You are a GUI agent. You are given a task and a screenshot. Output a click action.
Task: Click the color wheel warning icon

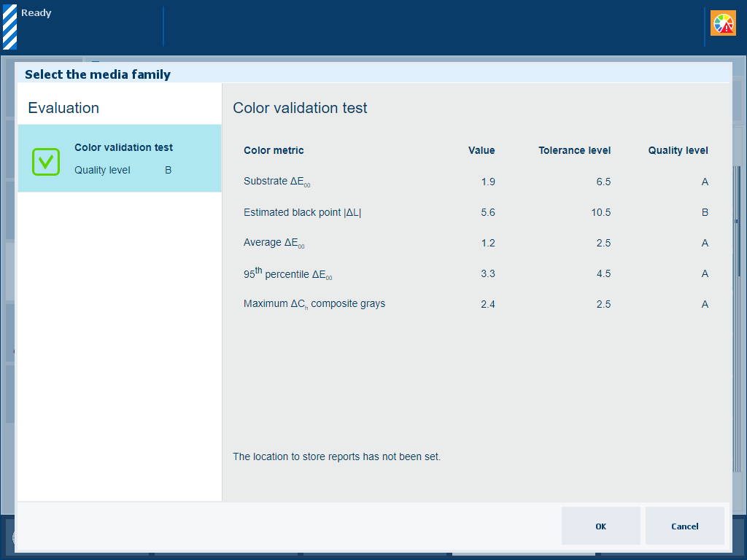pos(723,23)
